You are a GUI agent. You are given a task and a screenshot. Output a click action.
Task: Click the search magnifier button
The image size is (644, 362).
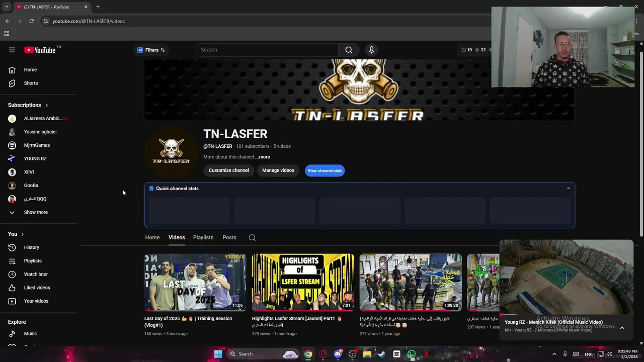pos(349,50)
